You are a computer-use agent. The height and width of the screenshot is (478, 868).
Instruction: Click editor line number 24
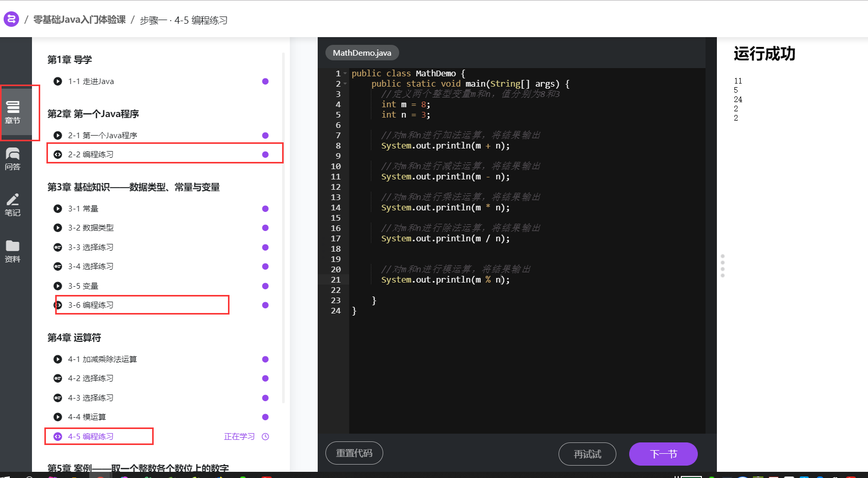click(336, 310)
